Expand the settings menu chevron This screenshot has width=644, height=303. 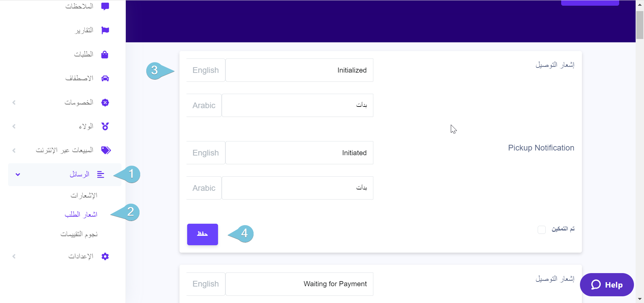tap(14, 256)
